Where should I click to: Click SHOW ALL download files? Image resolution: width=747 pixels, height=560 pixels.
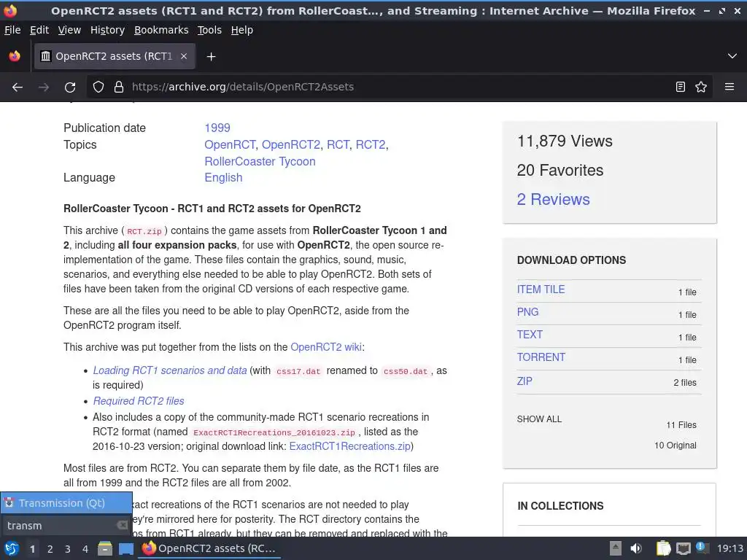pyautogui.click(x=539, y=419)
